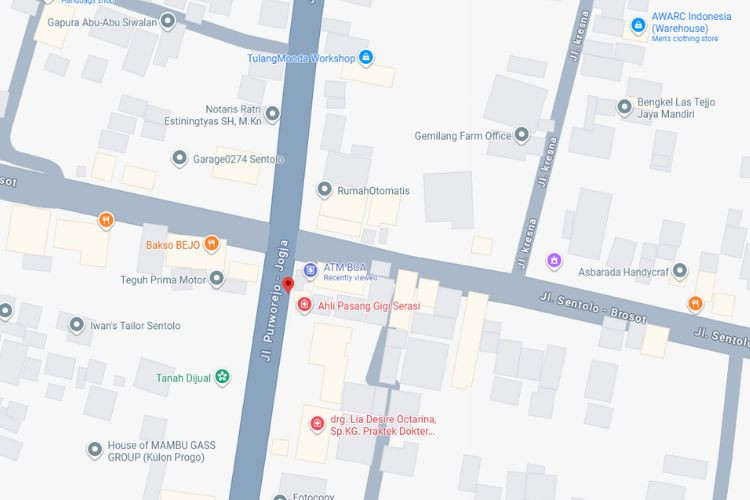
Task: Click the Gemilang Farm Office pin
Action: (x=522, y=134)
